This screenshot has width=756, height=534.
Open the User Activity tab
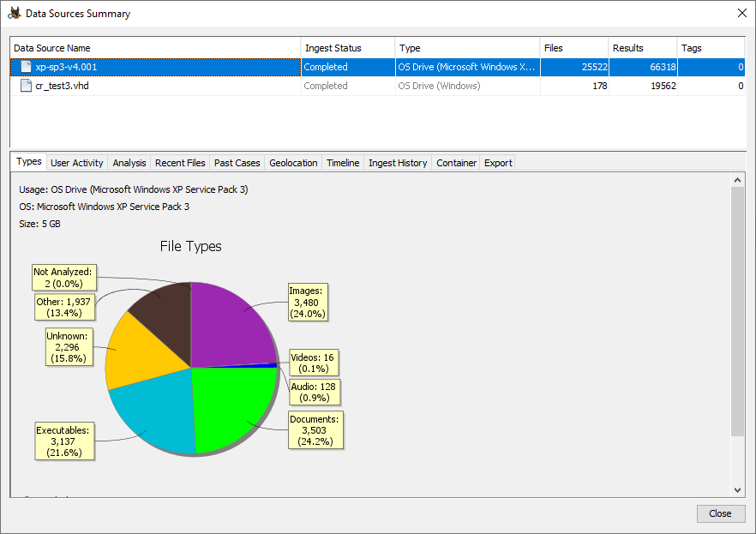click(76, 163)
